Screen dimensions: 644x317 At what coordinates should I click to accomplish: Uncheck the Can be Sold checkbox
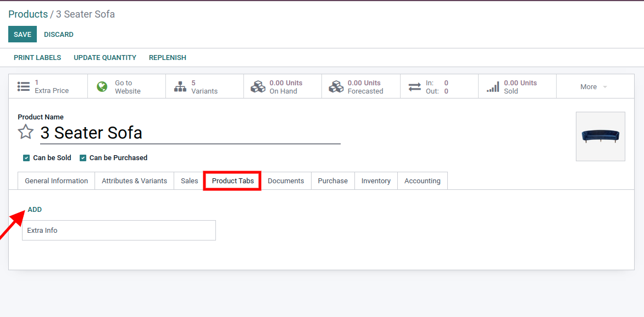(x=26, y=158)
